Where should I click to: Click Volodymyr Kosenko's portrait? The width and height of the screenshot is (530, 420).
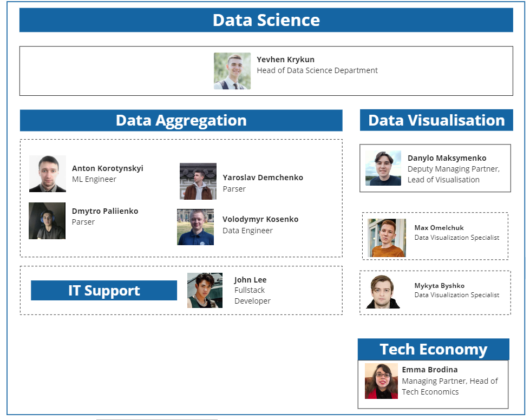pos(195,227)
